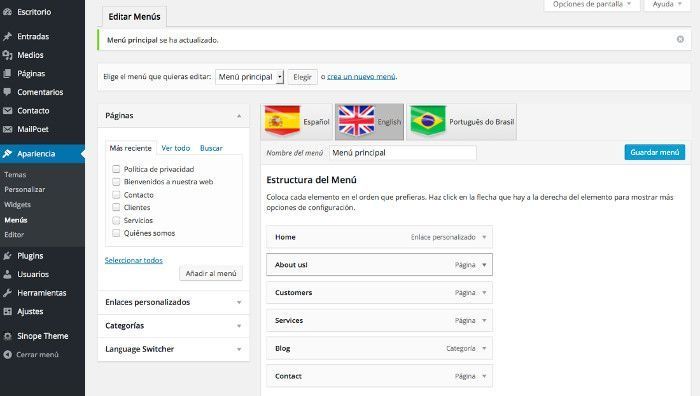Collapse the Páginas panel arrow
Viewport: 700px width, 396px height.
[239, 116]
